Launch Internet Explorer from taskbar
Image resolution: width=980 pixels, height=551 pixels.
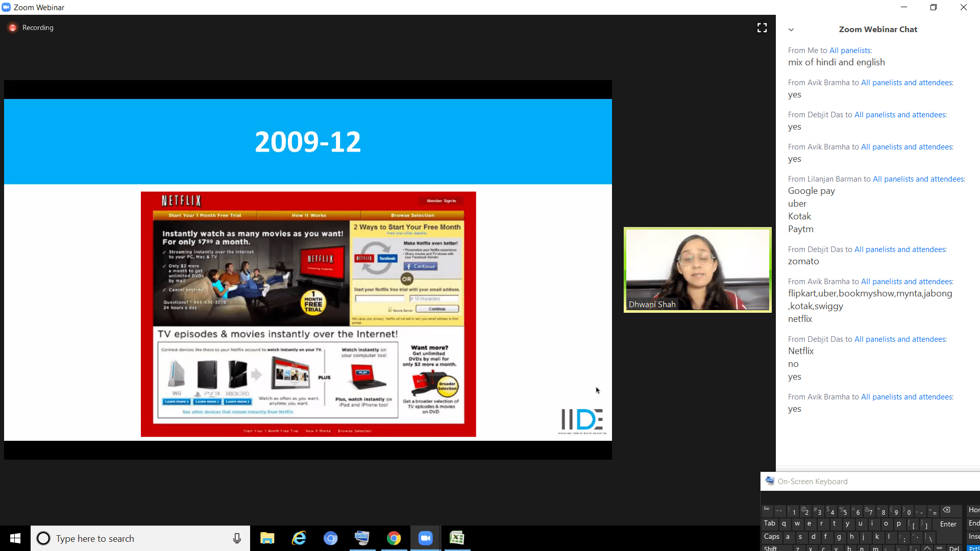[x=299, y=538]
